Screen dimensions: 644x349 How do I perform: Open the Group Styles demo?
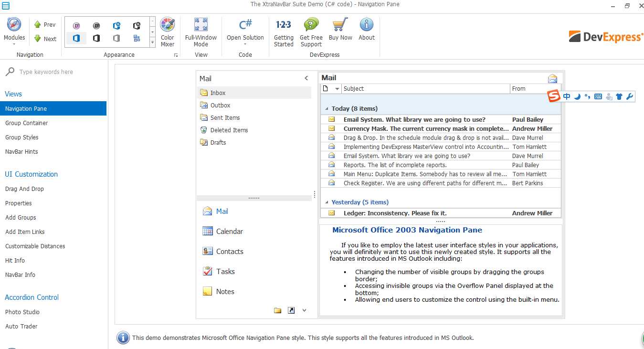pos(22,137)
